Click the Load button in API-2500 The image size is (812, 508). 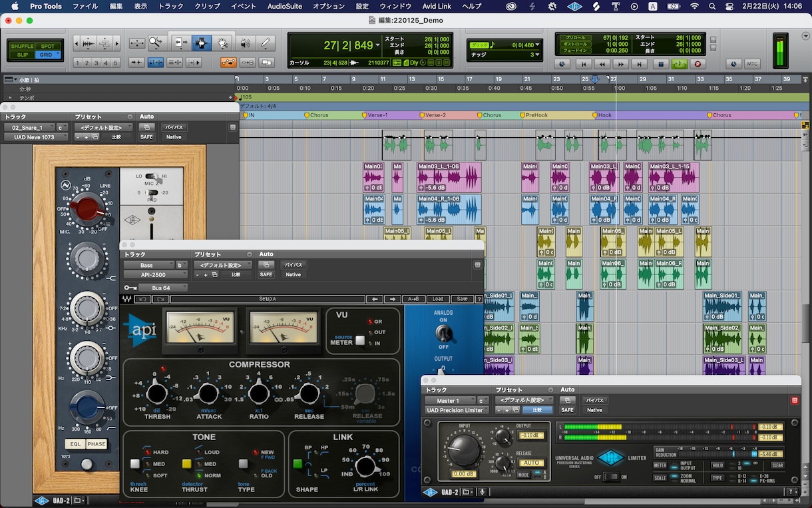[x=437, y=299]
